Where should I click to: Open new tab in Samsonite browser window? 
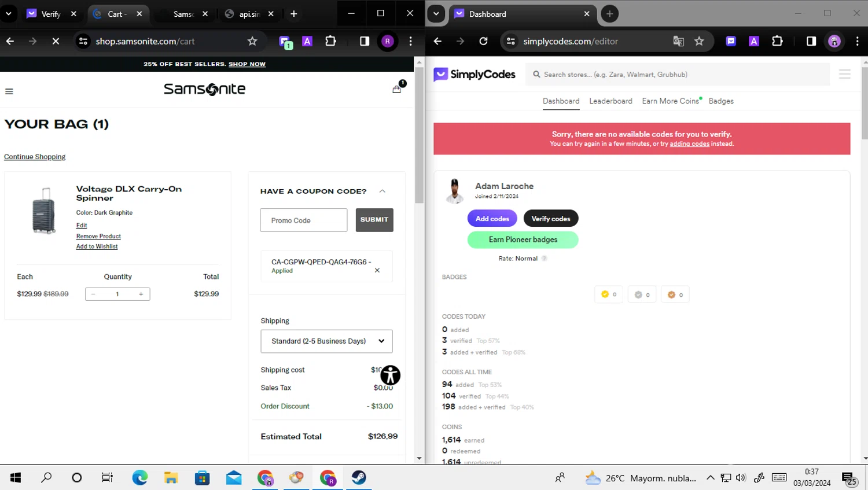point(294,14)
